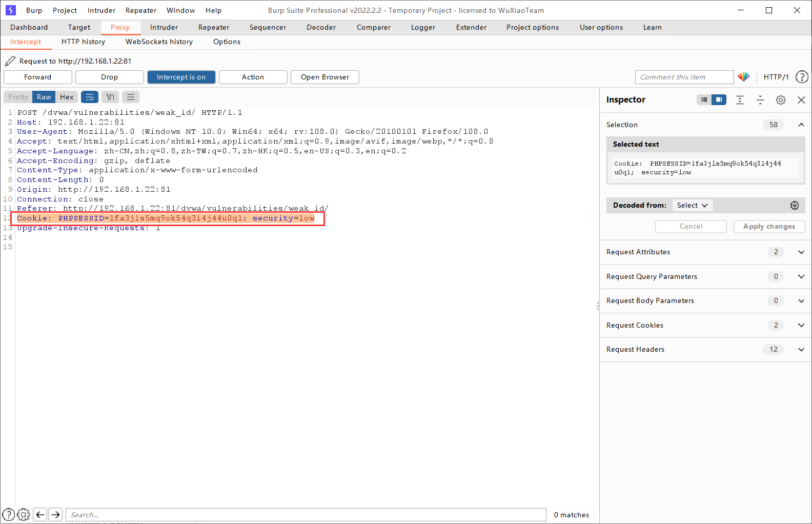
Task: Open the highlight color picker icon
Action: (743, 77)
